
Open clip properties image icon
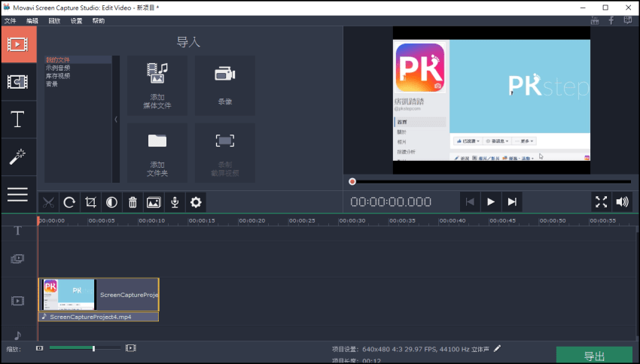coord(154,202)
